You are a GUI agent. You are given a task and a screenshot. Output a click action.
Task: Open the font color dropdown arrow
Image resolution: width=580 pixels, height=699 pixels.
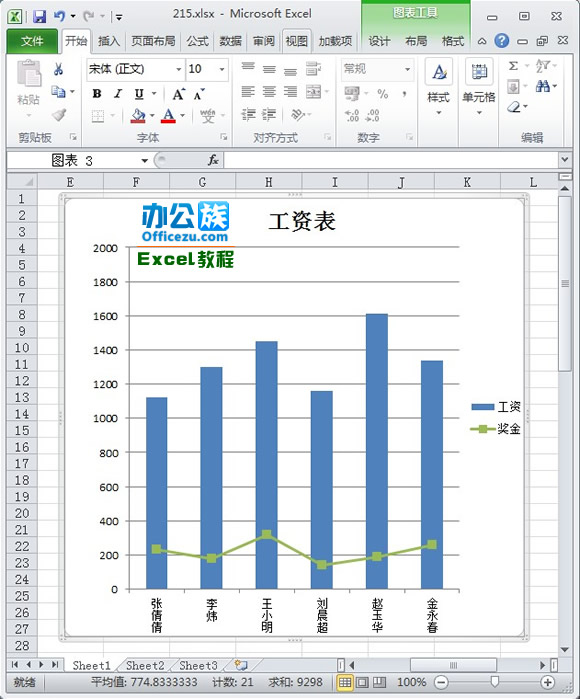(182, 116)
